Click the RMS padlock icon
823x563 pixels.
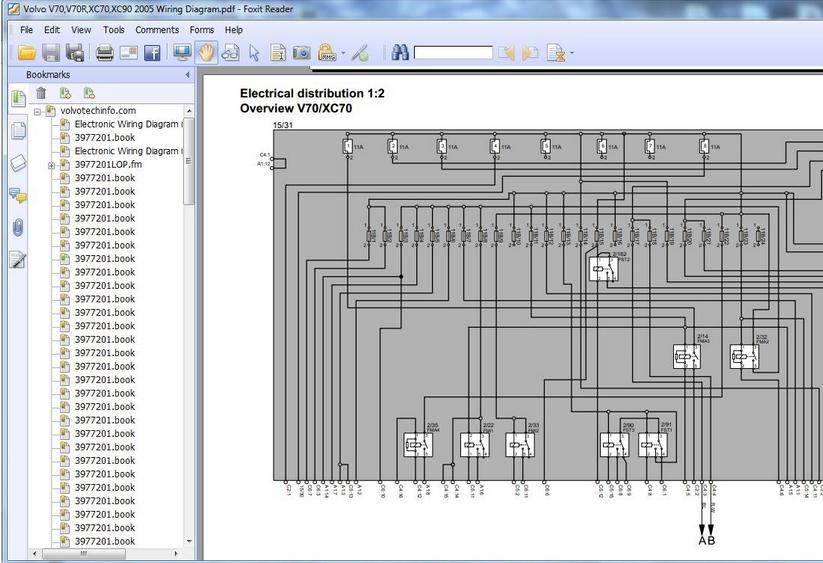pyautogui.click(x=327, y=52)
